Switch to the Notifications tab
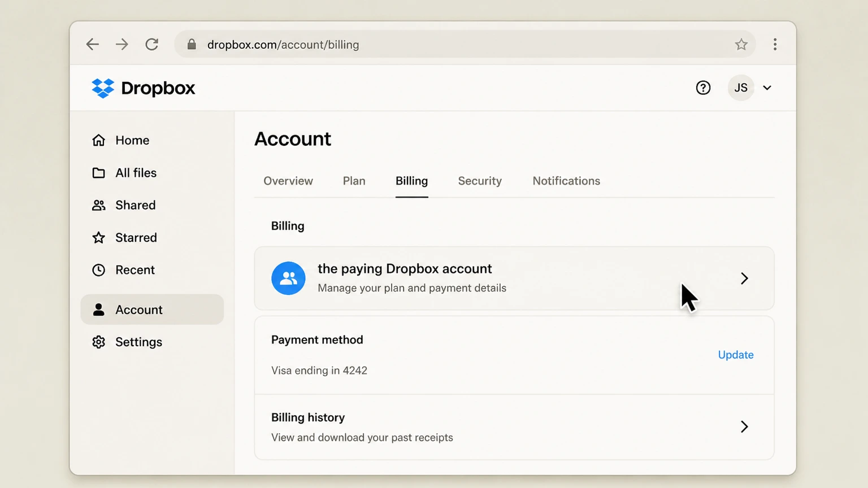This screenshot has width=868, height=488. coord(566,181)
